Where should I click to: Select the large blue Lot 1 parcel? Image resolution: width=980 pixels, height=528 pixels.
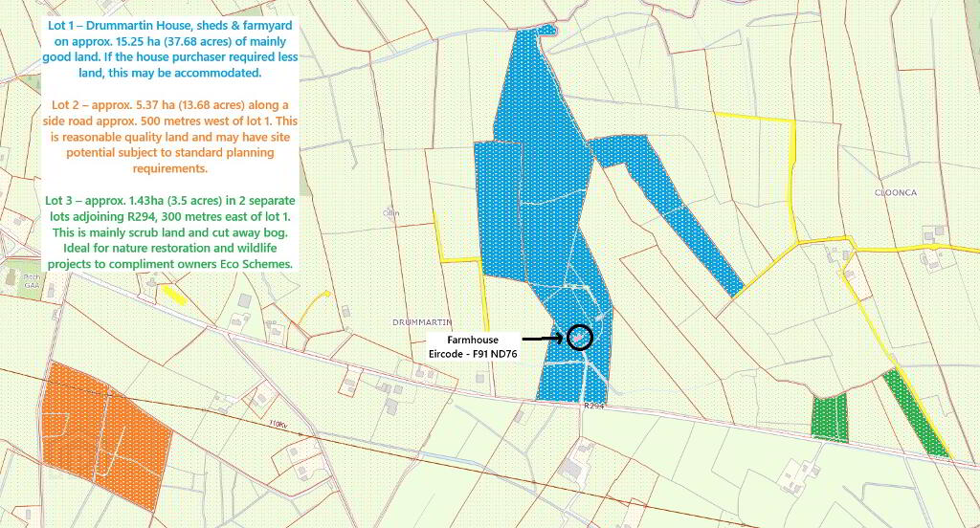click(536, 210)
